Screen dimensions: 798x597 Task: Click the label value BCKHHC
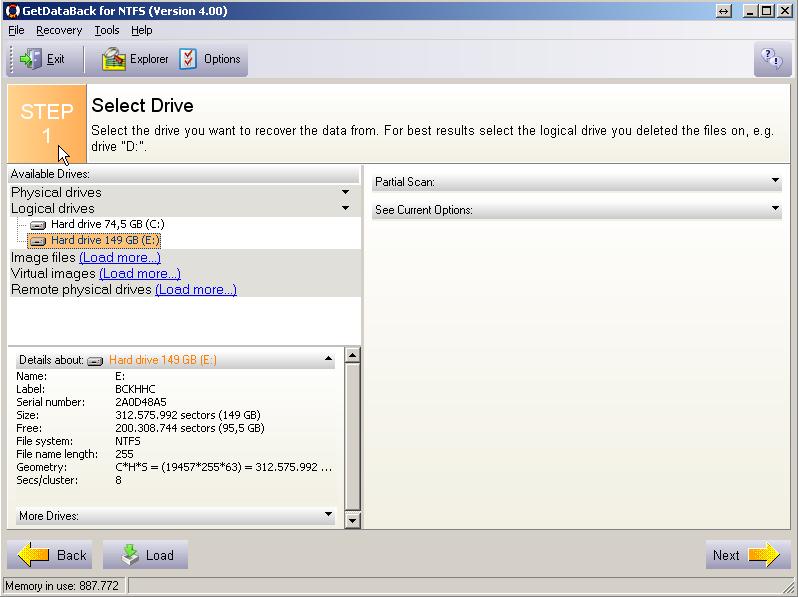135,389
